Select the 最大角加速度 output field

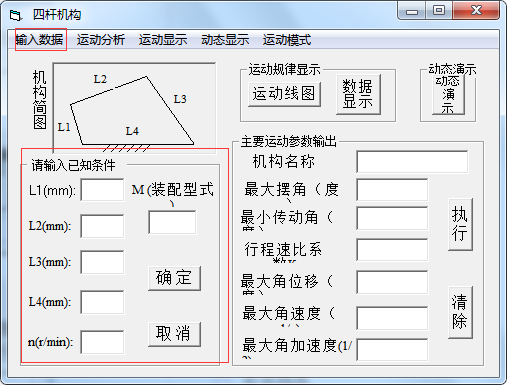(392, 350)
